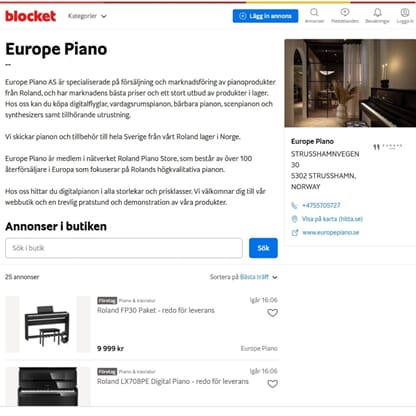Click the Annonser i butiken heading
The image size is (416, 416).
[56, 226]
